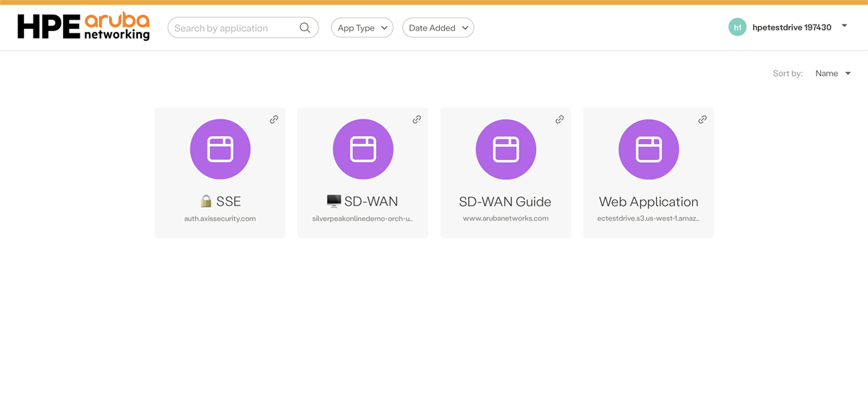The width and height of the screenshot is (868, 416).
Task: Copy link icon on SD-WAN Guide card
Action: (x=559, y=119)
